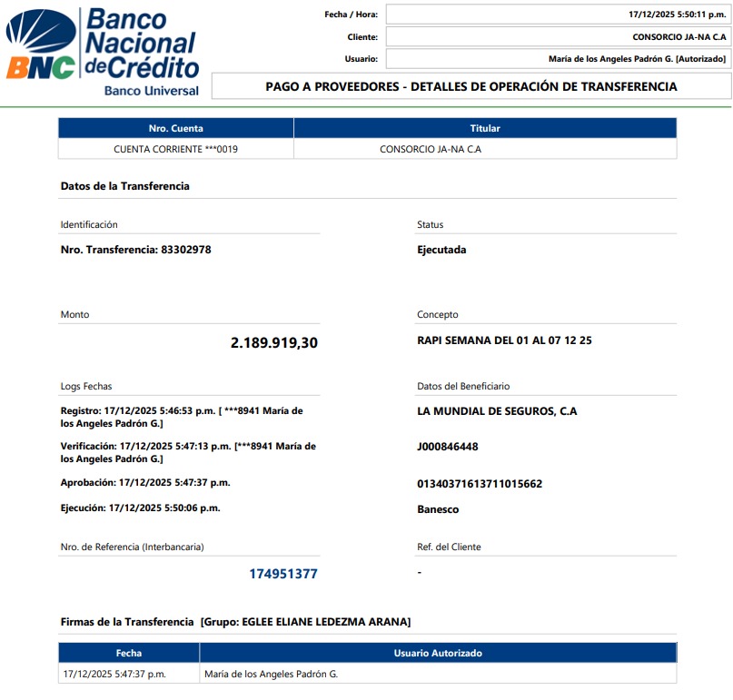Click the Pago a Proveedores title banner

coord(471,87)
